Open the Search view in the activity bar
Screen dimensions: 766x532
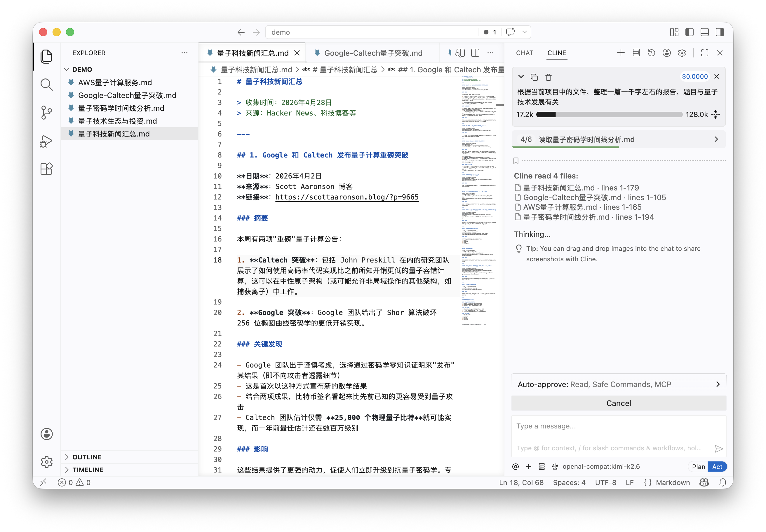click(x=46, y=85)
